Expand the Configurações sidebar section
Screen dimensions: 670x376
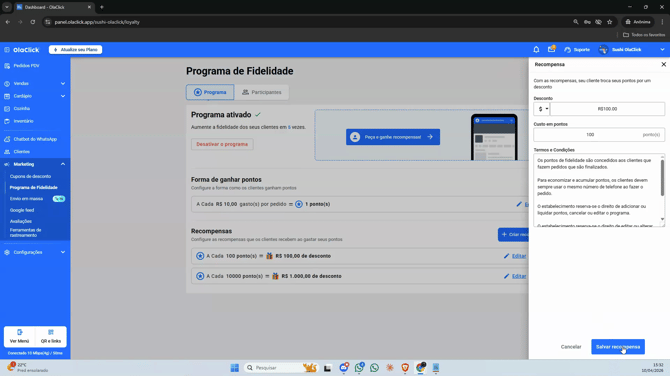pyautogui.click(x=35, y=252)
